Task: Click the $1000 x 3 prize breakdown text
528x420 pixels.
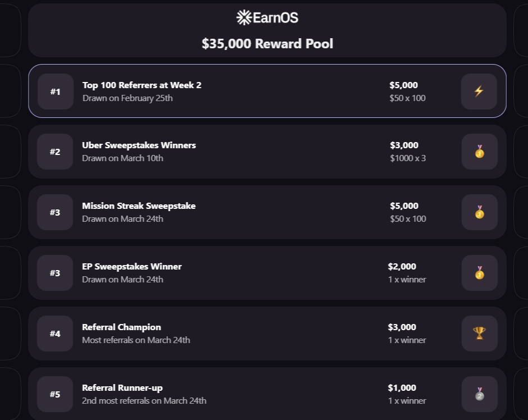Action: [x=408, y=158]
